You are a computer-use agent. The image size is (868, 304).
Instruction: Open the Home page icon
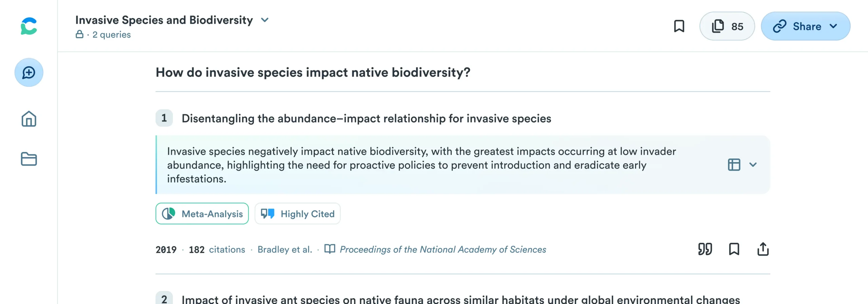point(29,119)
